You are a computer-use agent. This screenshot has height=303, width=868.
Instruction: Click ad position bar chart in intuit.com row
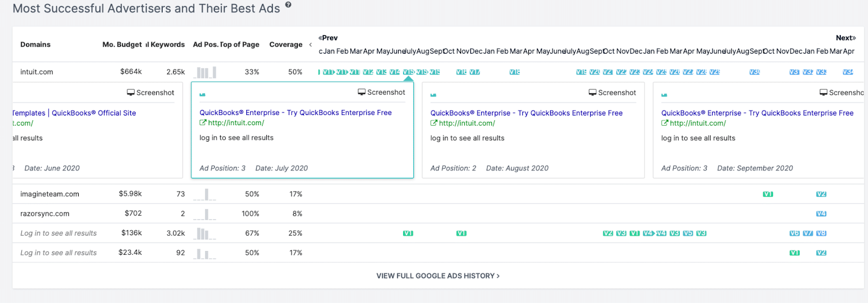pos(205,72)
